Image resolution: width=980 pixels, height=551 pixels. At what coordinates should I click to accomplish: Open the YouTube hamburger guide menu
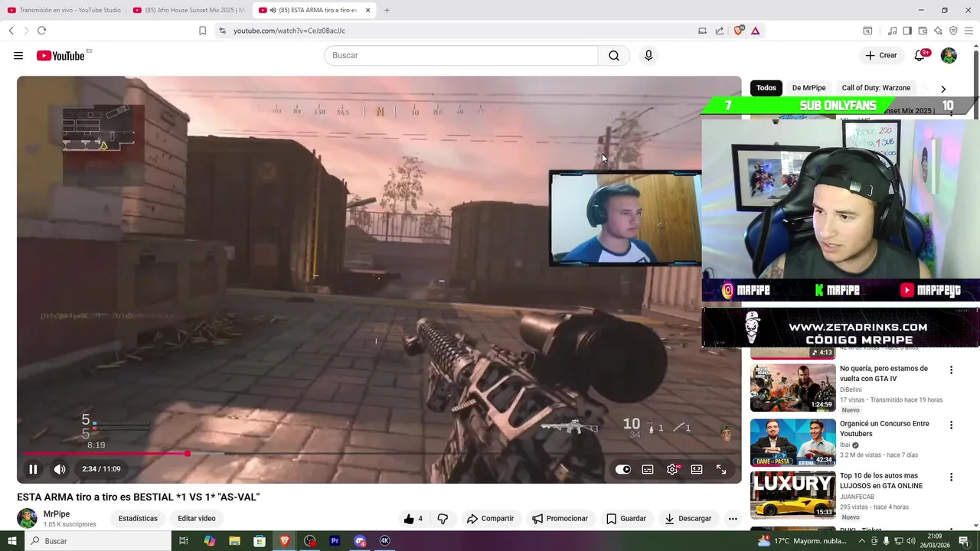[x=18, y=55]
